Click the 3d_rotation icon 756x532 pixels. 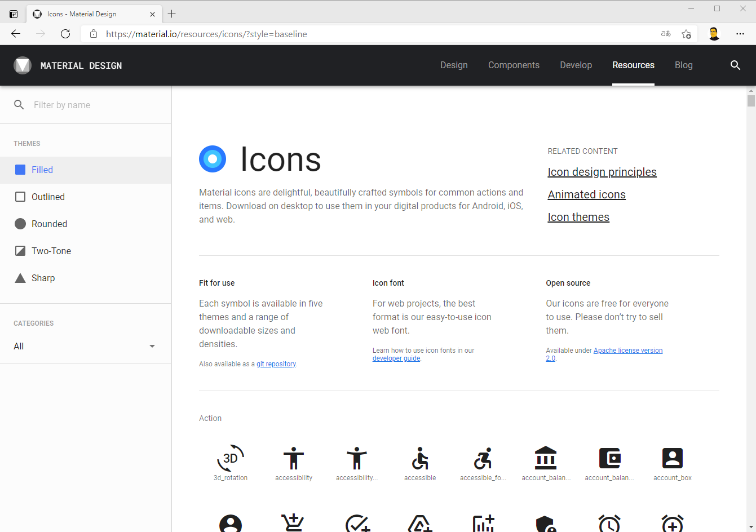click(231, 459)
